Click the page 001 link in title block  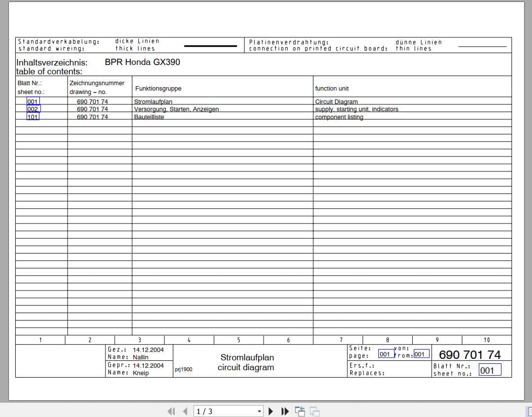(386, 354)
